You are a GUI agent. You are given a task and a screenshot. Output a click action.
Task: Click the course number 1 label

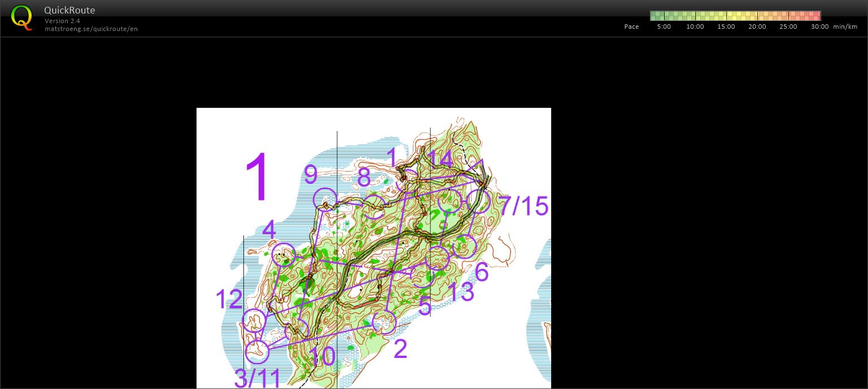[259, 177]
